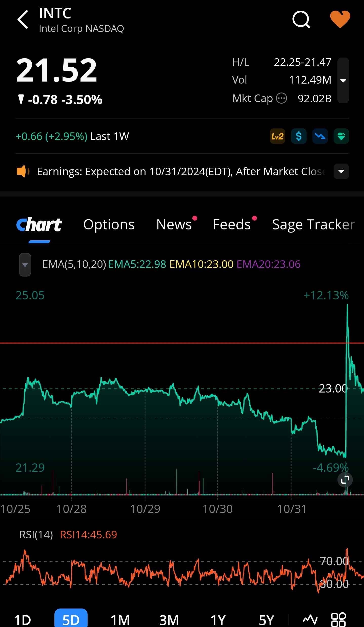The height and width of the screenshot is (627, 364).
Task: Go back using the left arrow
Action: coord(23,19)
